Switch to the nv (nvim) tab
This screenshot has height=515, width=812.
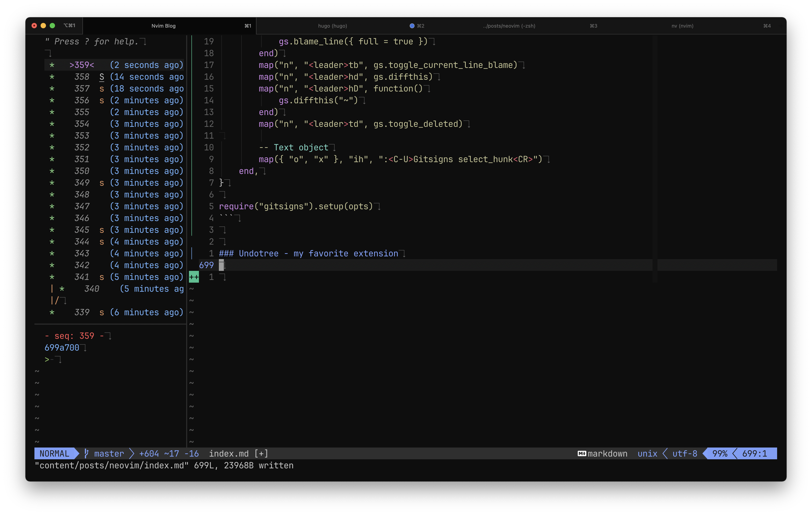[682, 26]
